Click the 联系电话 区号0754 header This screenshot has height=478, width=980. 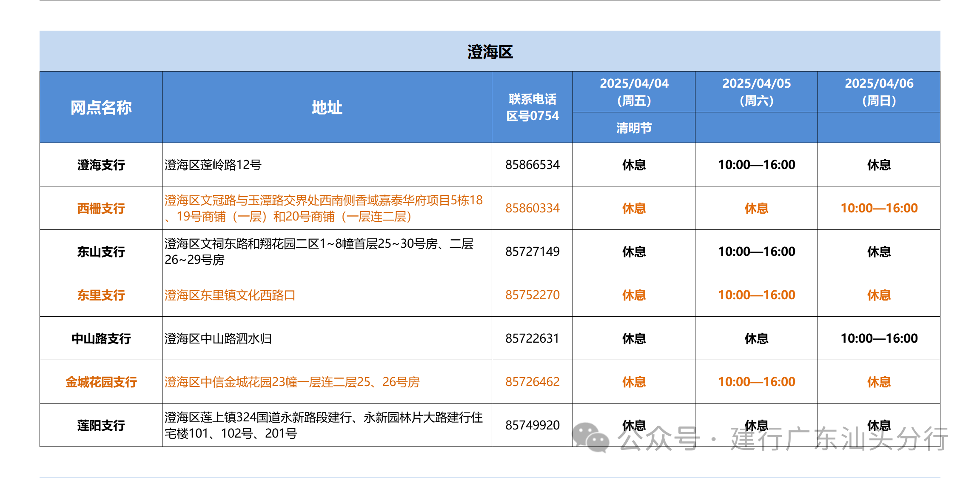pos(532,107)
